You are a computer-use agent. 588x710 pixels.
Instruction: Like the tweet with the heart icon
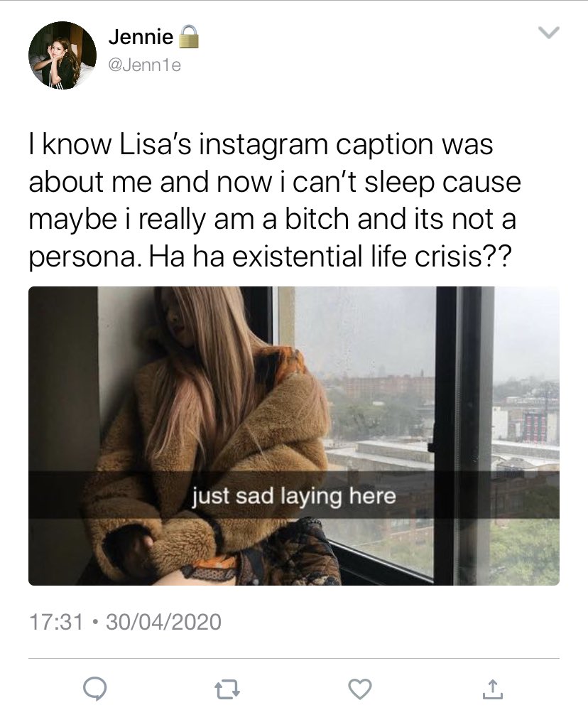click(359, 689)
